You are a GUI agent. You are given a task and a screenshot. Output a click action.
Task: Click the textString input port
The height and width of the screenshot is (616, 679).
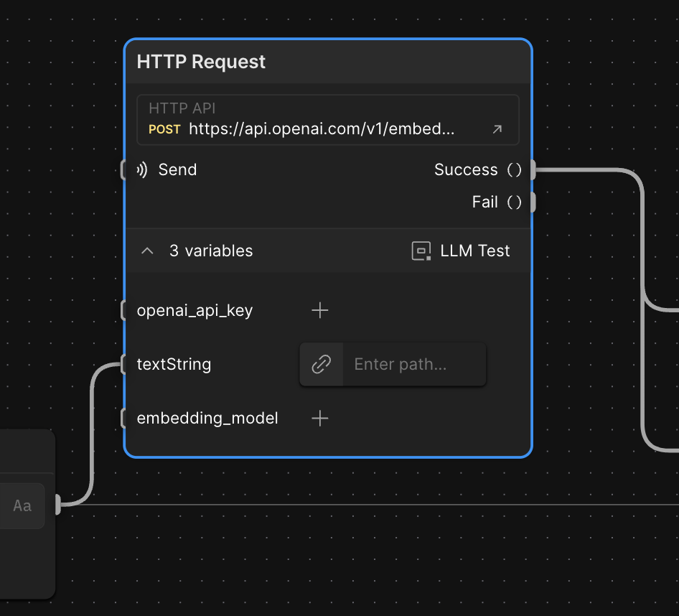(x=124, y=365)
